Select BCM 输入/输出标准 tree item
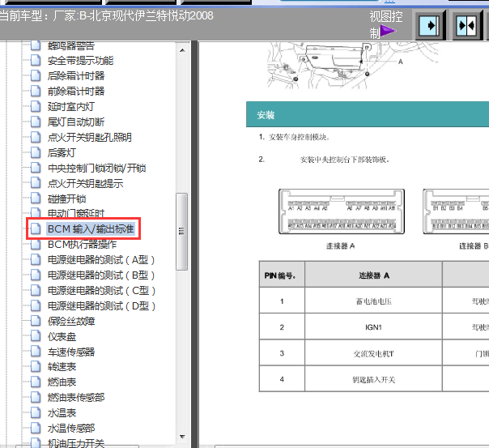This screenshot has width=489, height=448. point(91,229)
